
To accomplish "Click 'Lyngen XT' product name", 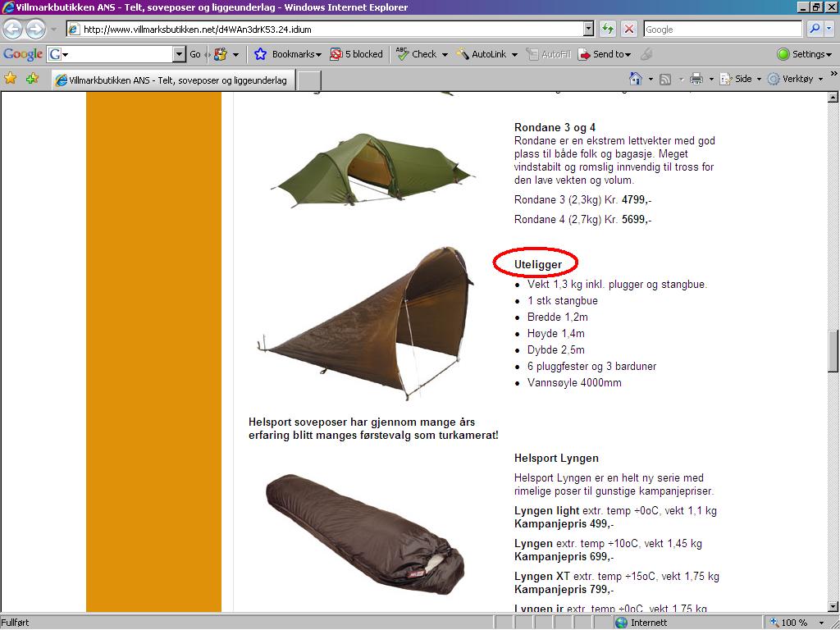I will (x=541, y=577).
